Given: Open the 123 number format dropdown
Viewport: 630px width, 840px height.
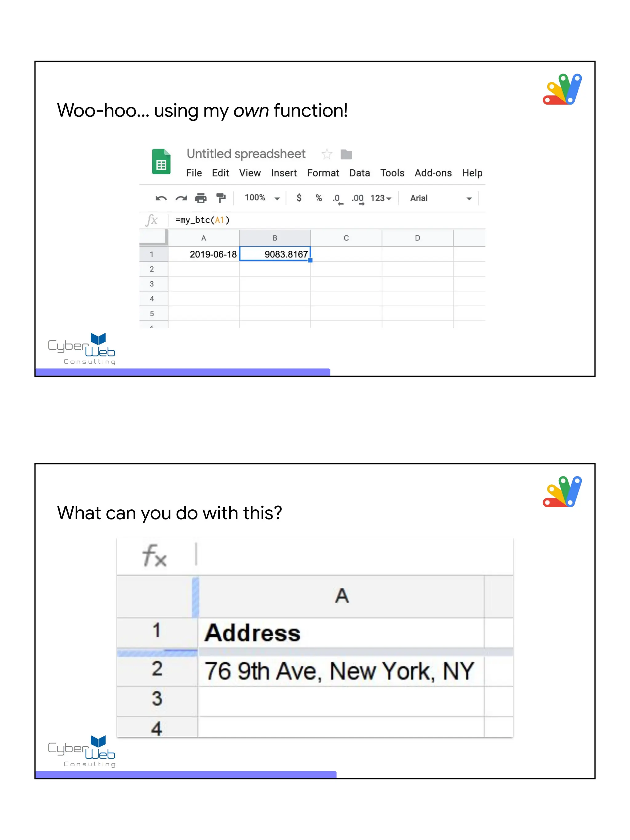Looking at the screenshot, I should pos(381,198).
